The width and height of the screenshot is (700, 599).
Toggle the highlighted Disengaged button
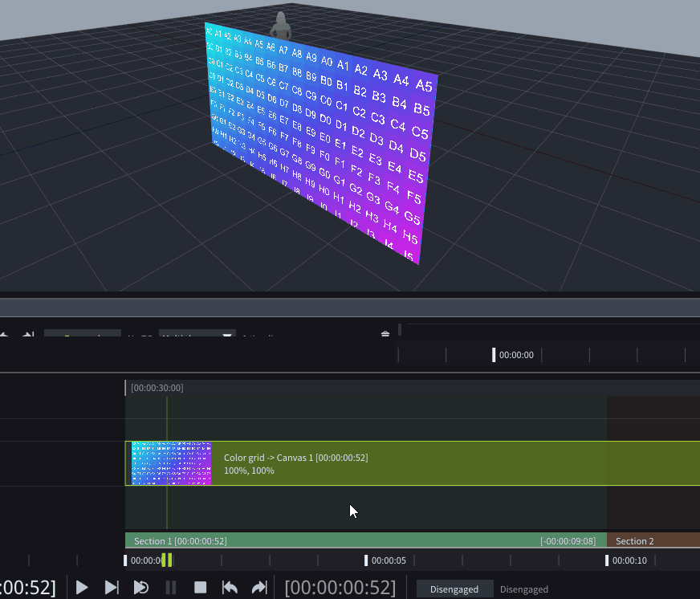(x=454, y=589)
